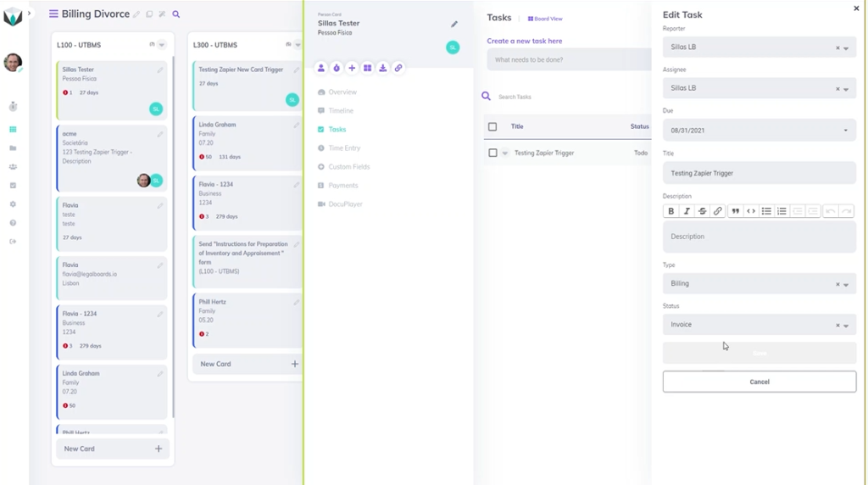
Task: Insert link via description toolbar icon
Action: (x=718, y=211)
